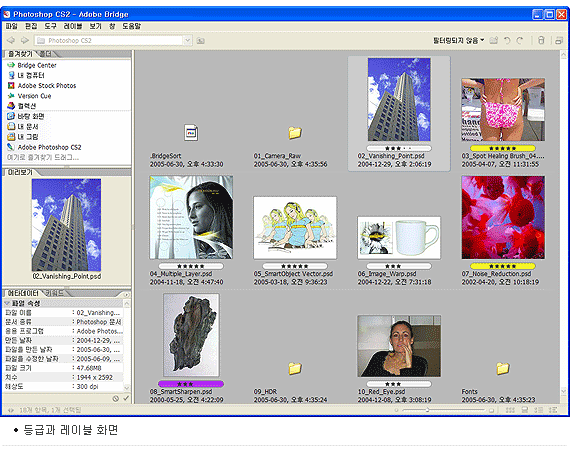The width and height of the screenshot is (570, 451).
Task: Open Adobe Stock Photos favorite
Action: pyautogui.click(x=42, y=86)
